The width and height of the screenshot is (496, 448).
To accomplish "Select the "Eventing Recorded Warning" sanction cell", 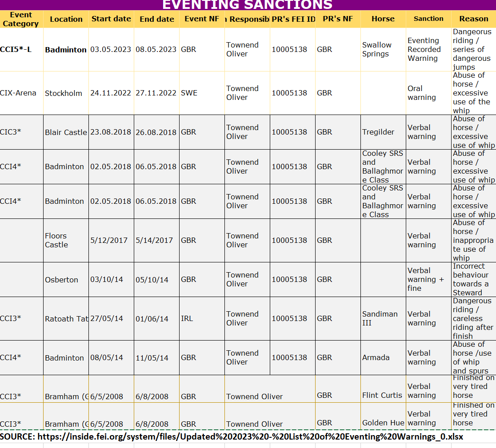I will [428, 50].
